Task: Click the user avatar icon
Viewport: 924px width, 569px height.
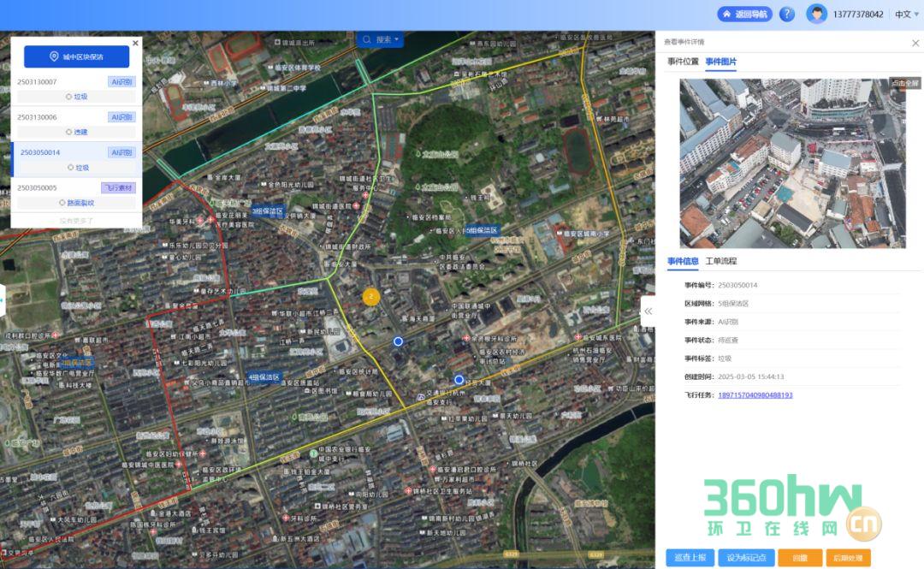Action: tap(817, 15)
